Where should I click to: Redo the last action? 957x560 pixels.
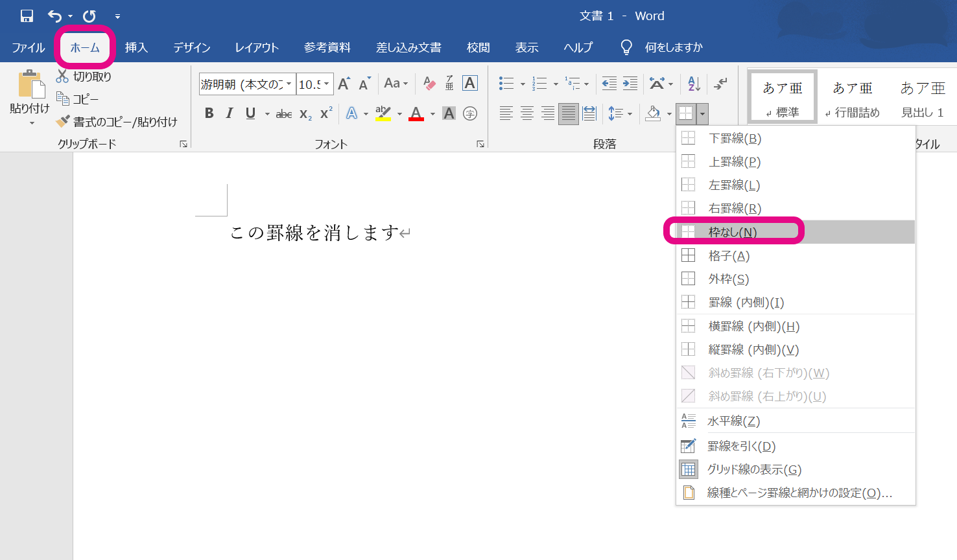[89, 16]
